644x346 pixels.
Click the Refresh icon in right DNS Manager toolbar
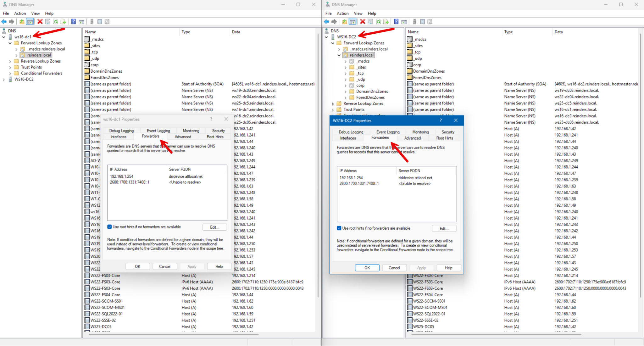click(378, 22)
